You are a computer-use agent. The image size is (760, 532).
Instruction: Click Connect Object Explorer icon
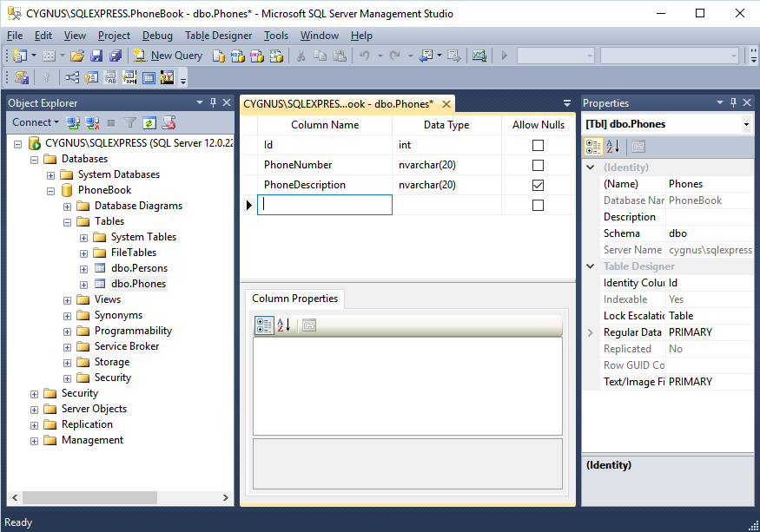[x=73, y=123]
